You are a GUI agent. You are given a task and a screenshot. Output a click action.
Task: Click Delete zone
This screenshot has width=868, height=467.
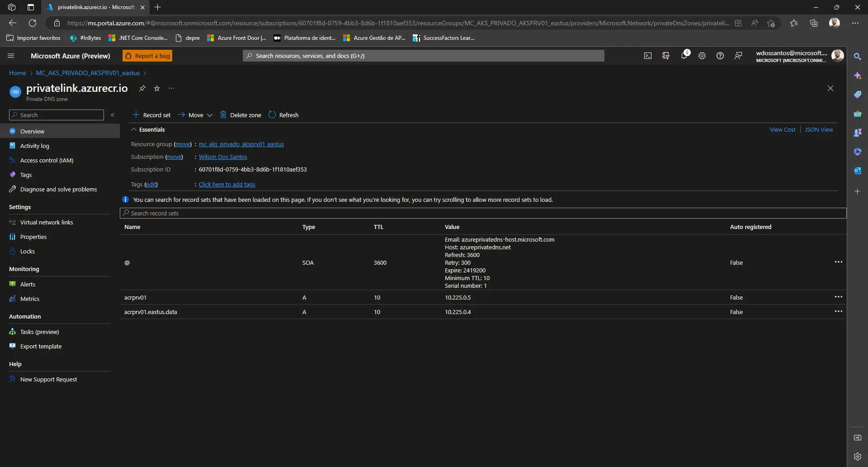(x=241, y=115)
